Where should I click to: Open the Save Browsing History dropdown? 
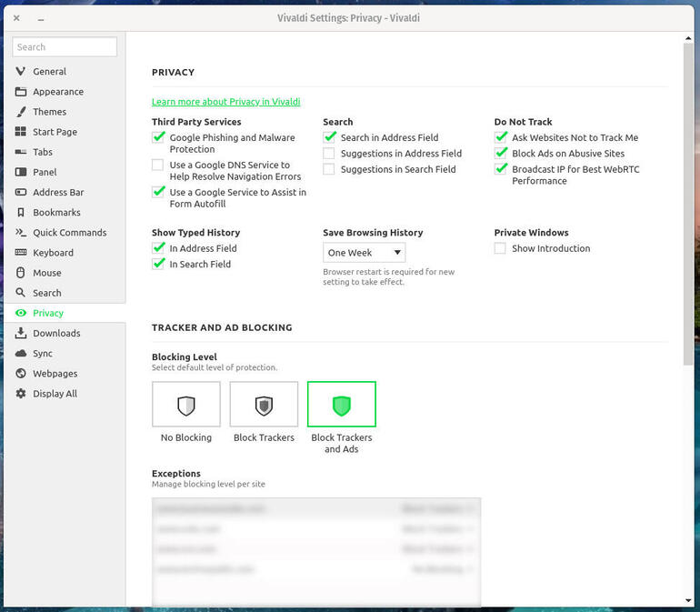pyautogui.click(x=365, y=253)
